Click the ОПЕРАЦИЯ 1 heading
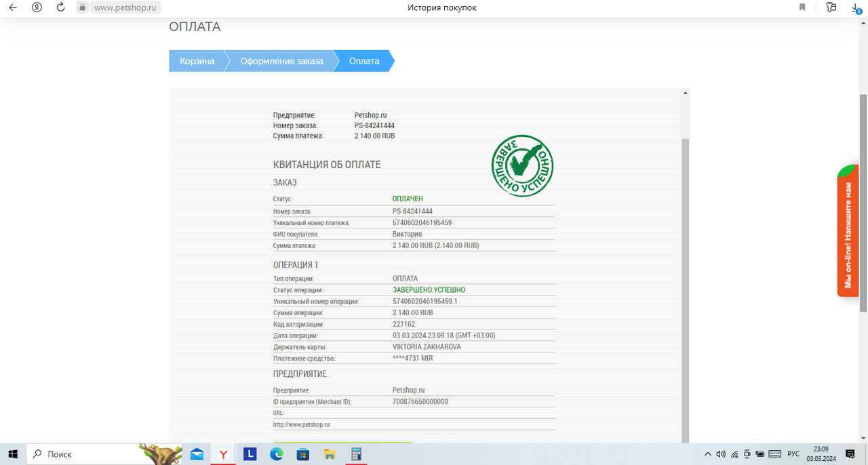The image size is (868, 465). click(x=295, y=264)
